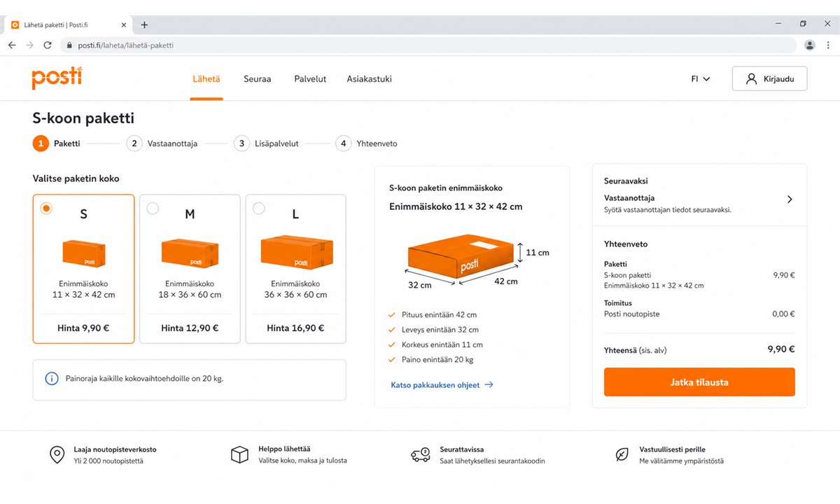
Task: Click the S-koon paketti page heading
Action: (83, 118)
